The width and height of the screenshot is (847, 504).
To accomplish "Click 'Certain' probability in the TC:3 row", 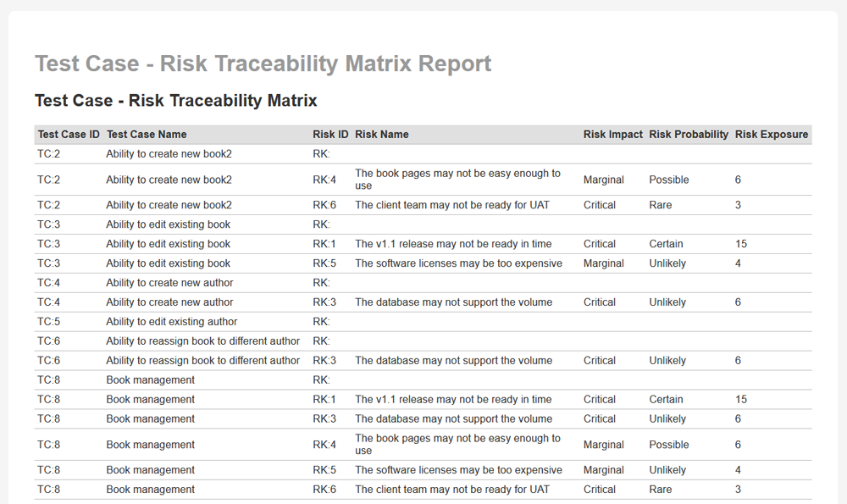I will [666, 244].
